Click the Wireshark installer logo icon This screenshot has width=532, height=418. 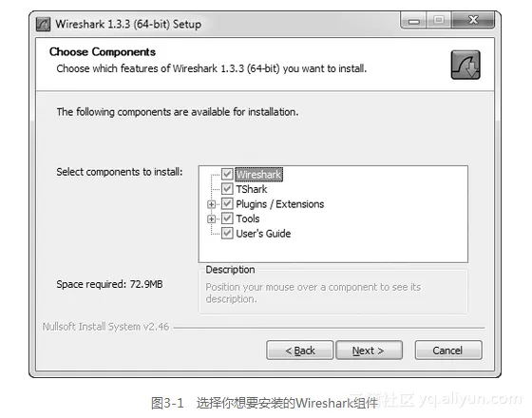point(465,65)
